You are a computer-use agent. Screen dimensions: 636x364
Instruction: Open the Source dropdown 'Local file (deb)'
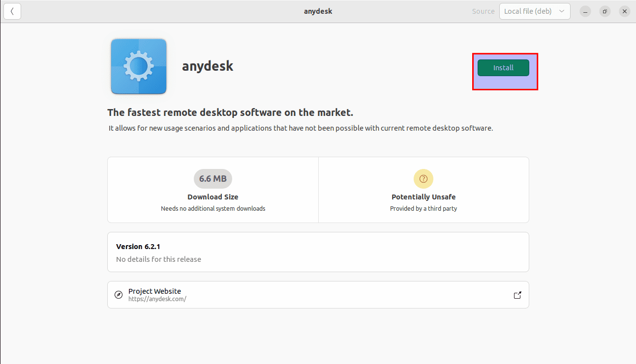click(x=535, y=11)
